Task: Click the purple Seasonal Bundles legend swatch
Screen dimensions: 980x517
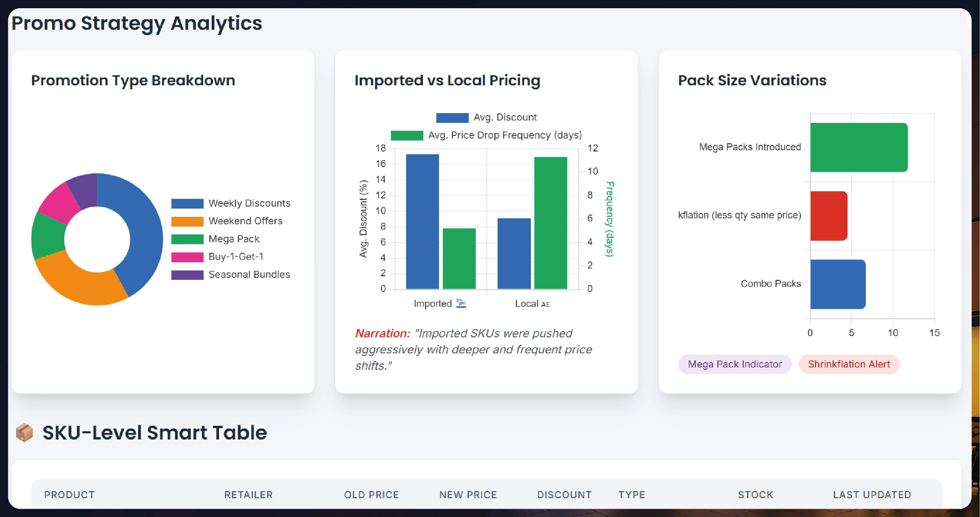Action: [x=187, y=274]
